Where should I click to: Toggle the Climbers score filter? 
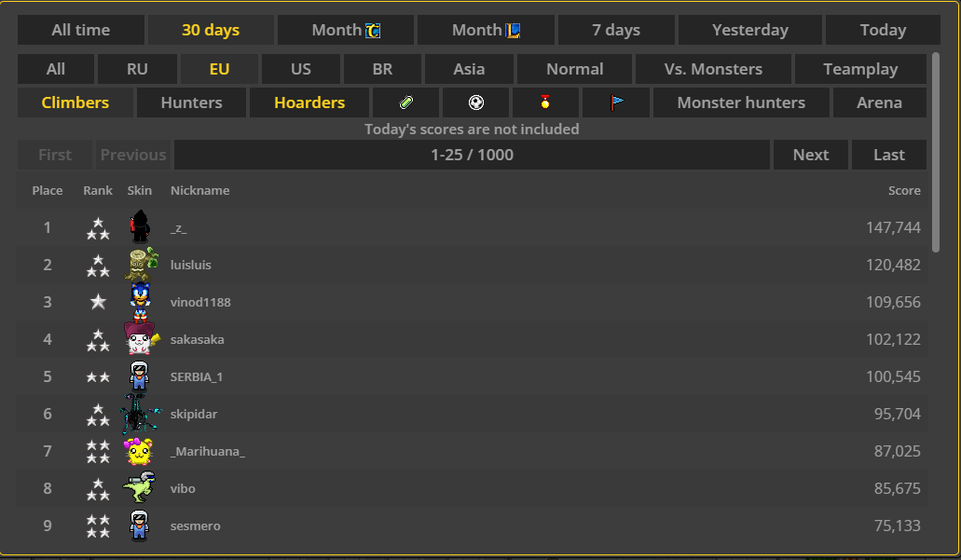pyautogui.click(x=76, y=102)
